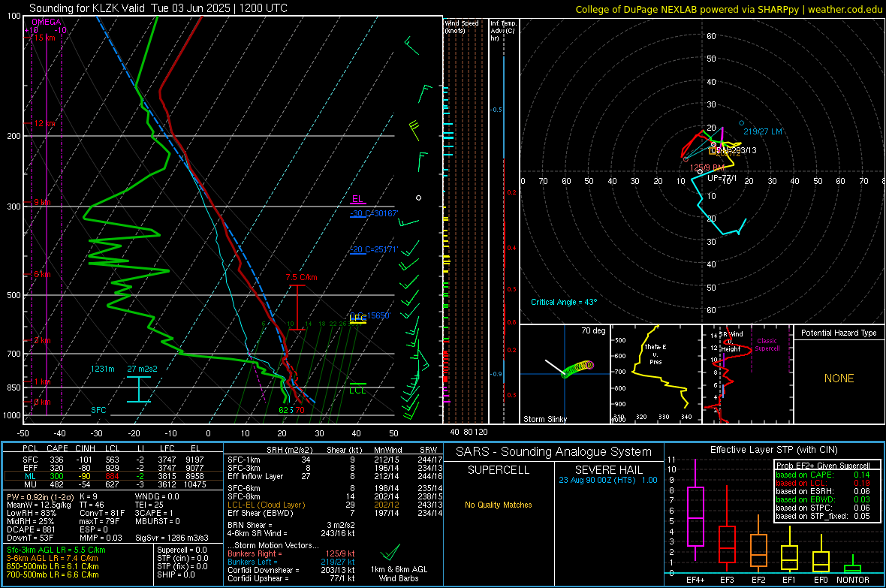Click the 'No Quality Matches' supercell text
Image resolution: width=886 pixels, height=588 pixels.
pos(499,505)
